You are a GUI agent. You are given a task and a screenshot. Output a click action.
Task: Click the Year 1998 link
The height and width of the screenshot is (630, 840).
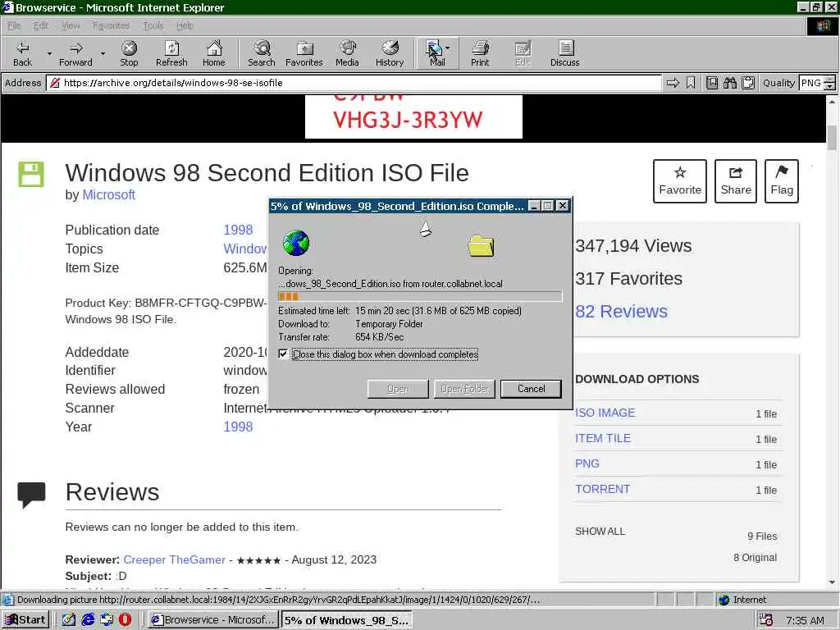coord(238,427)
